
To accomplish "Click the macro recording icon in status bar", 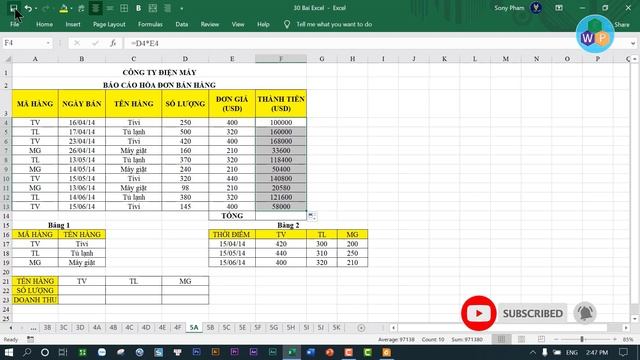I will tap(31, 339).
